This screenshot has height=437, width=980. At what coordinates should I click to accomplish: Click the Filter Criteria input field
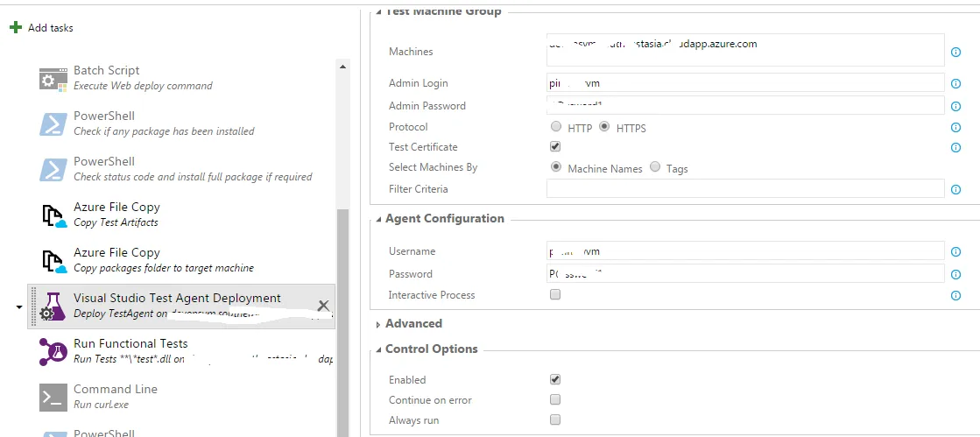pyautogui.click(x=744, y=189)
